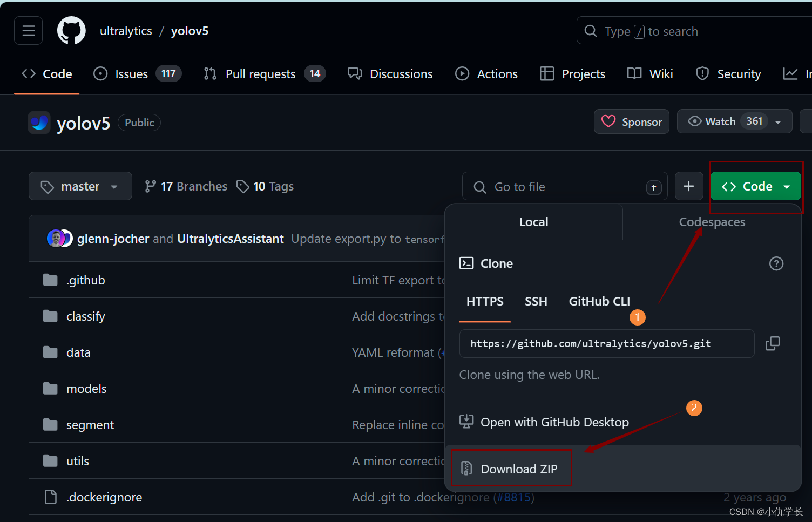Image resolution: width=812 pixels, height=522 pixels.
Task: Open the data folder
Action: [x=78, y=352]
